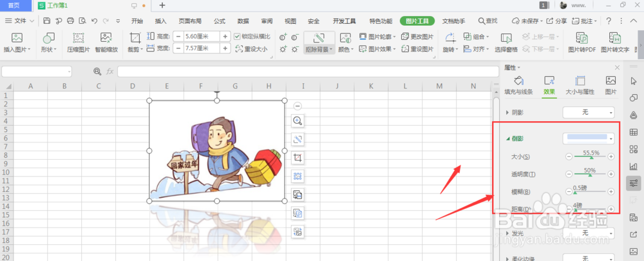Click the Transparency (透明度) slider
The image size is (644, 261).
pos(590,174)
